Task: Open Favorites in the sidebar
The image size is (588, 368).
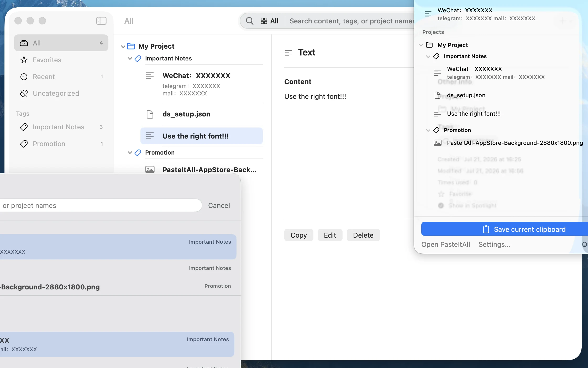Action: click(61, 60)
